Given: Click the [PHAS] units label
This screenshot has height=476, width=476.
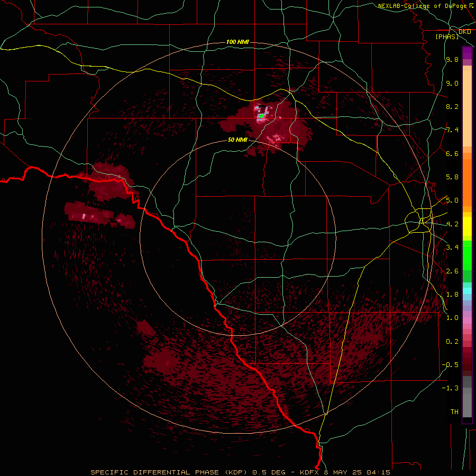Looking at the screenshot, I should [447, 37].
